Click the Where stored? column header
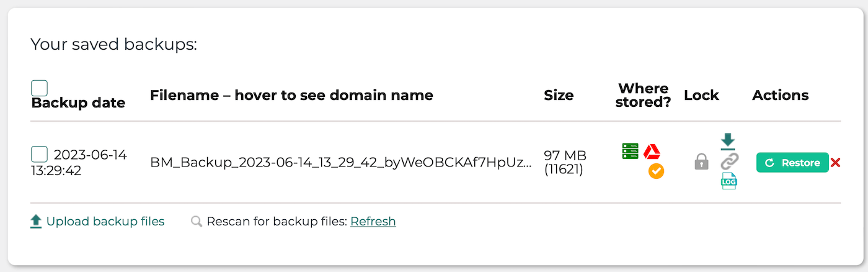 [x=643, y=95]
